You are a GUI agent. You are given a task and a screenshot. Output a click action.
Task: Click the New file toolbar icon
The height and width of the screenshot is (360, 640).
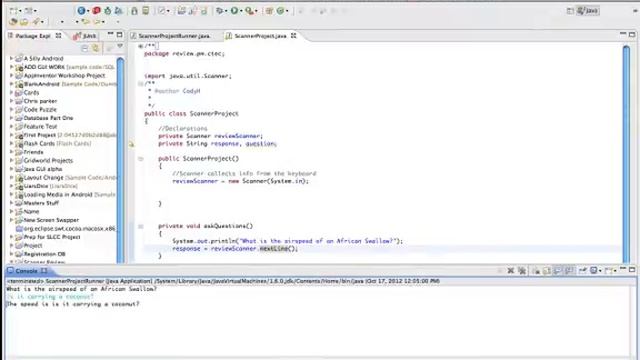(x=14, y=11)
